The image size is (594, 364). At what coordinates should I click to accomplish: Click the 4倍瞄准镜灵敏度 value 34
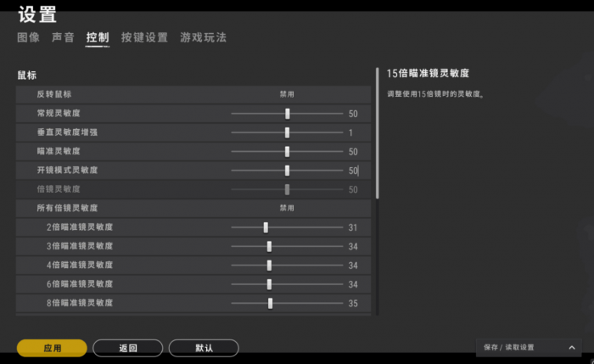tap(353, 265)
